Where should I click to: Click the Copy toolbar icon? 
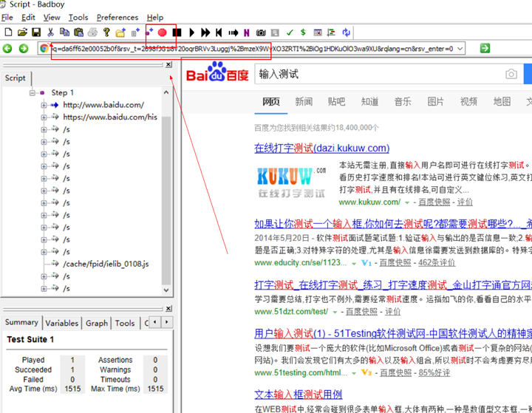[x=64, y=33]
